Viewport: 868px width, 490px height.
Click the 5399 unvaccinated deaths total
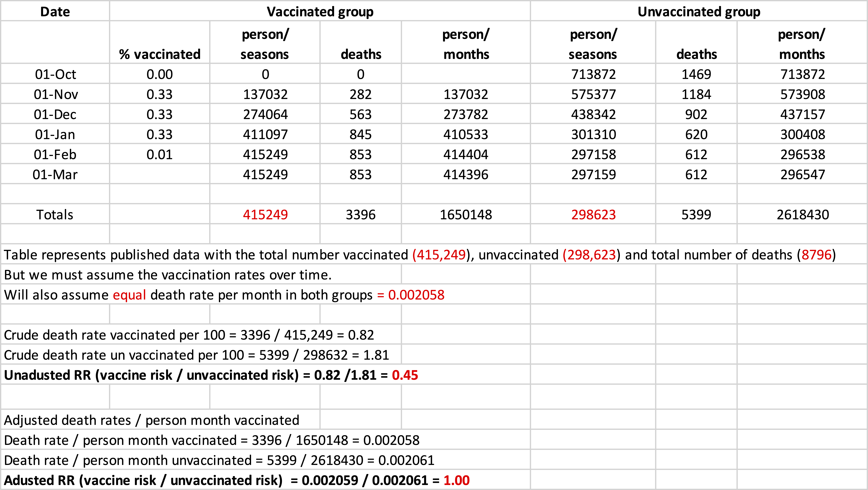[696, 214]
